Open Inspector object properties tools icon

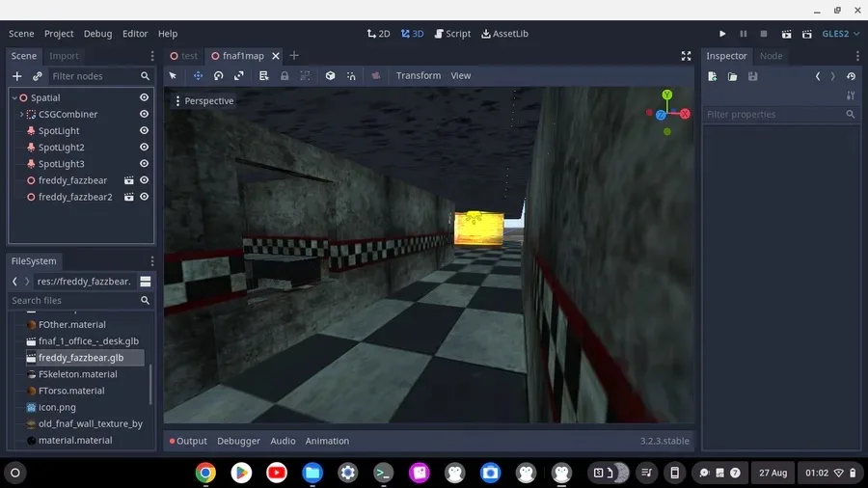[851, 95]
